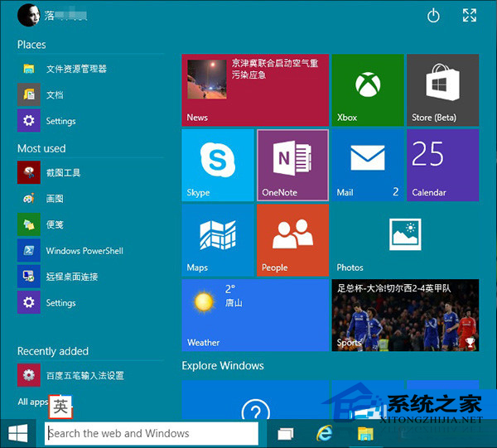Open the Xbox tile

coord(368,90)
